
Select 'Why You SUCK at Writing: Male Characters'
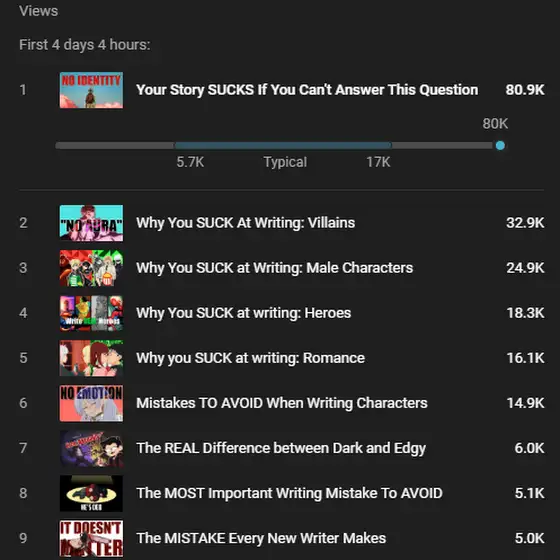(x=275, y=268)
